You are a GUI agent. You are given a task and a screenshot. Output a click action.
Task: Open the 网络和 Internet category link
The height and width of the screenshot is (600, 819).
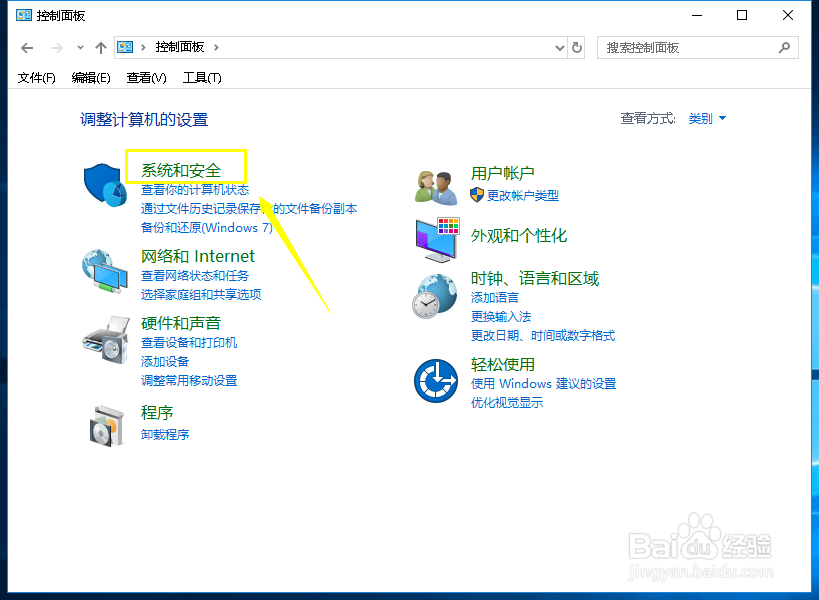(197, 256)
